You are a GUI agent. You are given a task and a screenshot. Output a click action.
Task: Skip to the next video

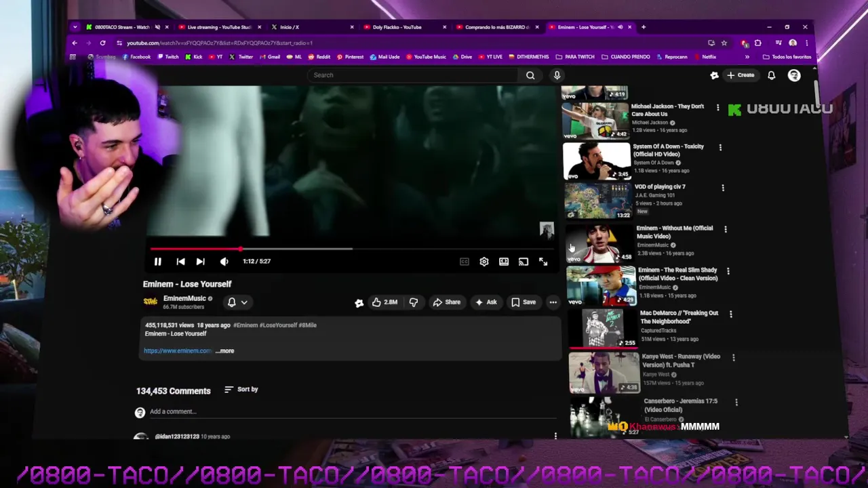[x=200, y=262]
